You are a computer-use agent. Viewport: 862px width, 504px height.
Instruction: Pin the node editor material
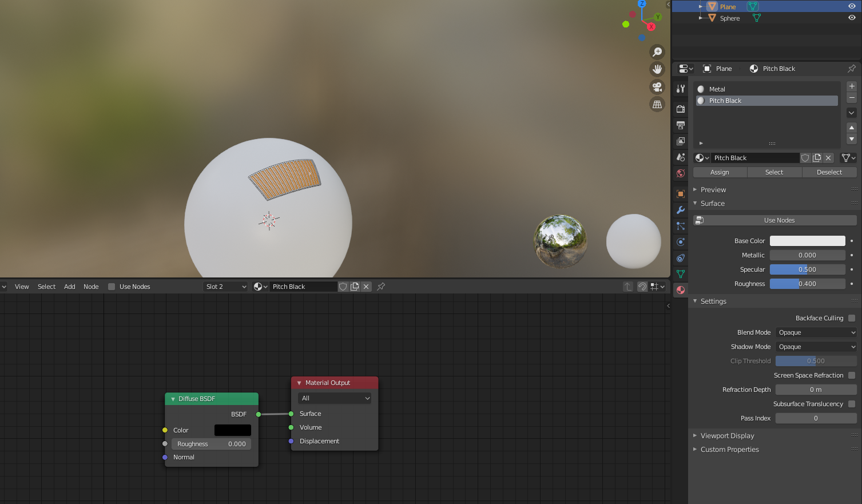click(x=381, y=287)
